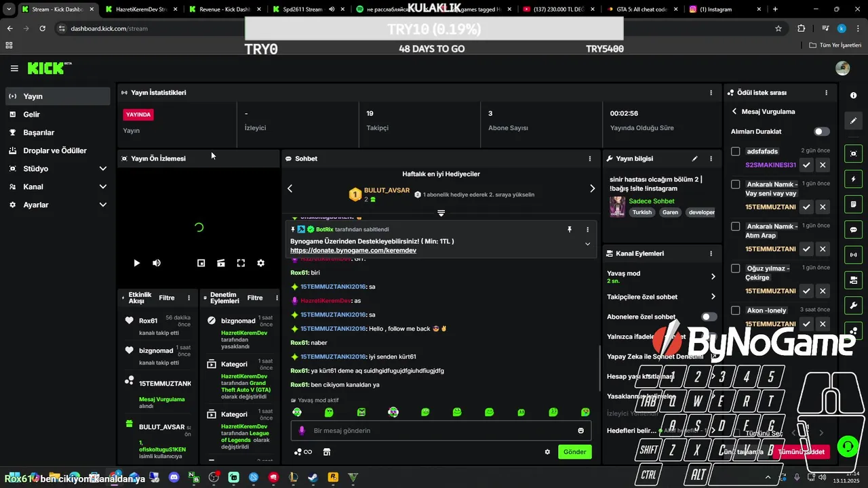Image resolution: width=868 pixels, height=488 pixels.
Task: Open the Ödül istek sırası three-dot menu
Action: 826,92
